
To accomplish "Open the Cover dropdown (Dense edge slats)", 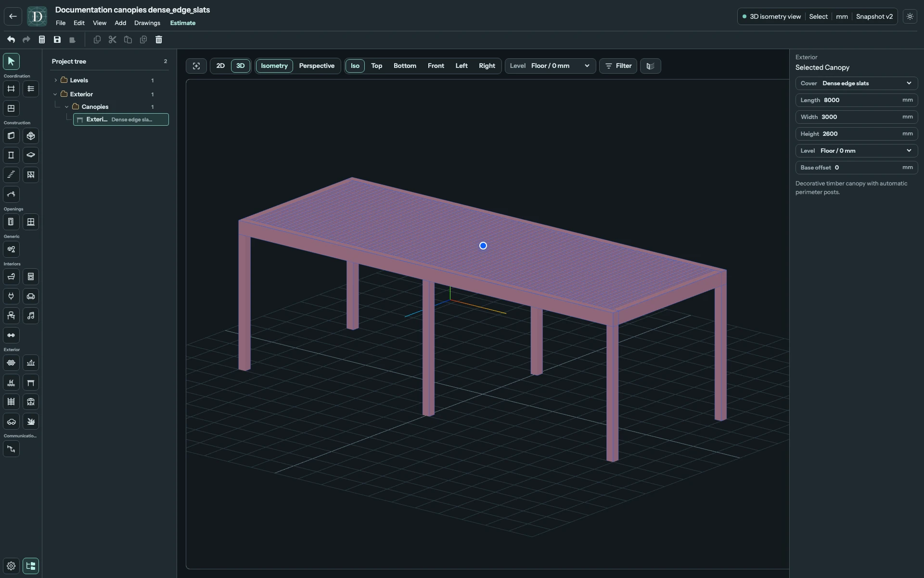I will click(857, 83).
